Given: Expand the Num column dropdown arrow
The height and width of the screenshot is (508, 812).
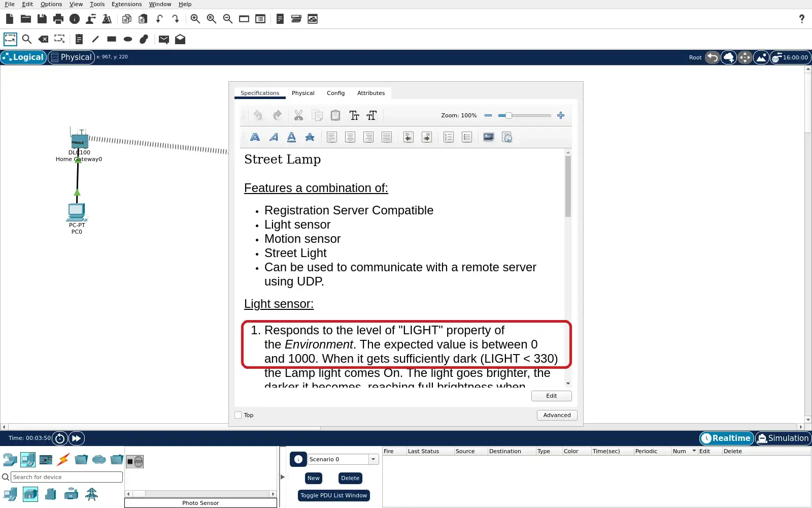Looking at the screenshot, I should point(694,451).
